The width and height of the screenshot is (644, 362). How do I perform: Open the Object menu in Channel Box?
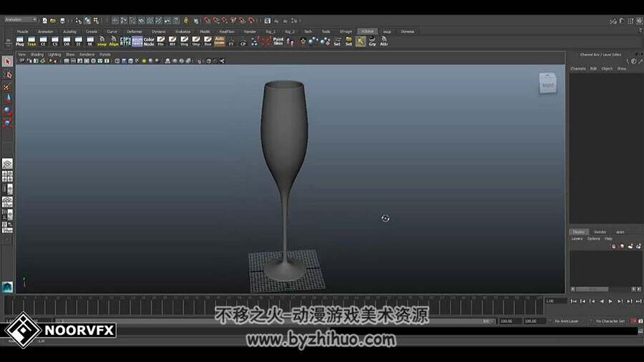[x=607, y=69]
